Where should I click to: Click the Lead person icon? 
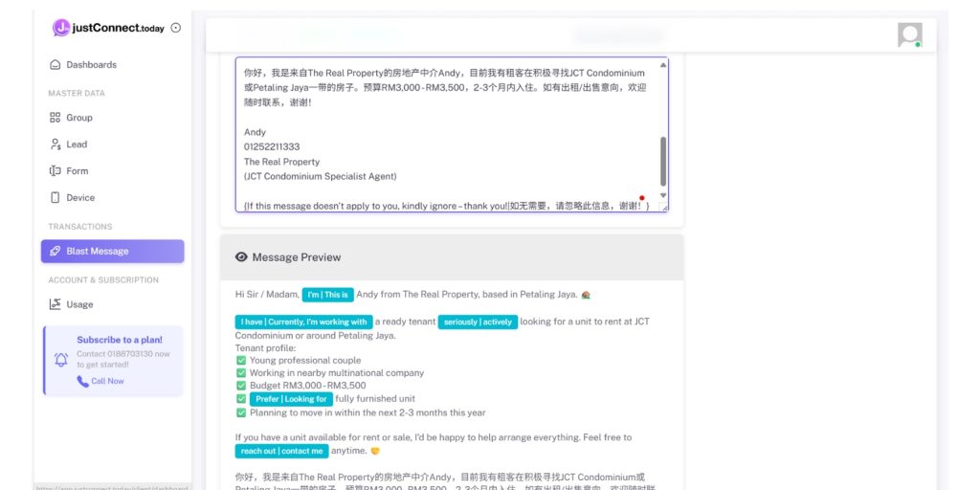point(55,145)
